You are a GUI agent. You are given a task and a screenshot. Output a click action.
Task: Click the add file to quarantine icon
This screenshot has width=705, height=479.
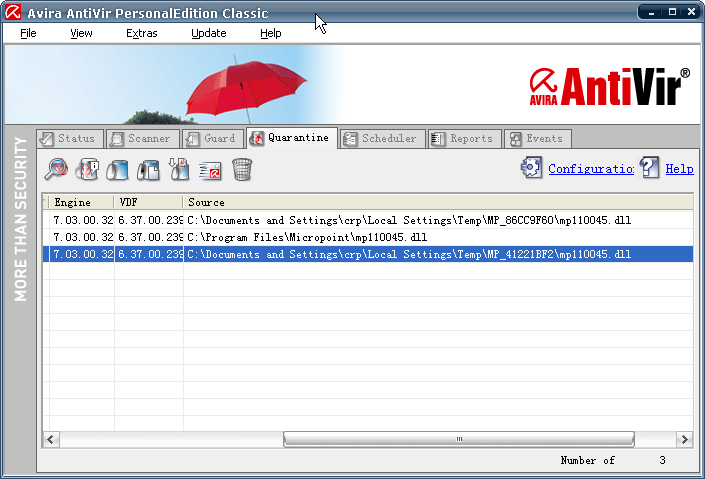(x=179, y=170)
